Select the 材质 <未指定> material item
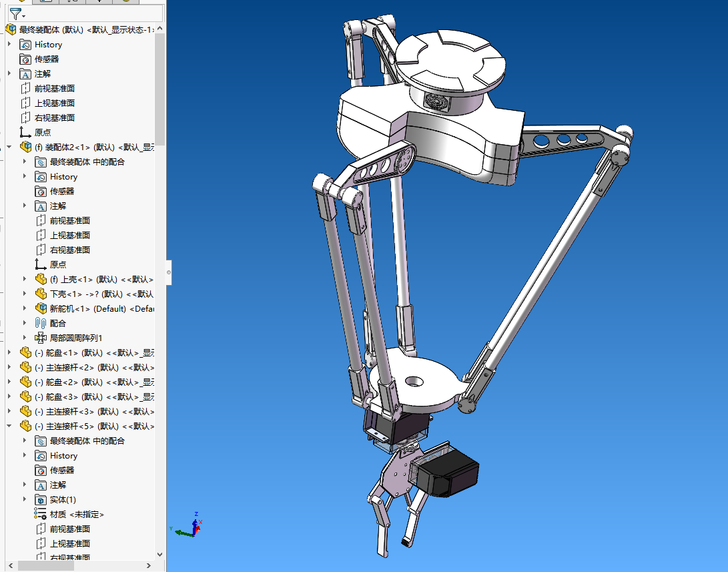Screen dimensions: 728x572 coord(76,514)
